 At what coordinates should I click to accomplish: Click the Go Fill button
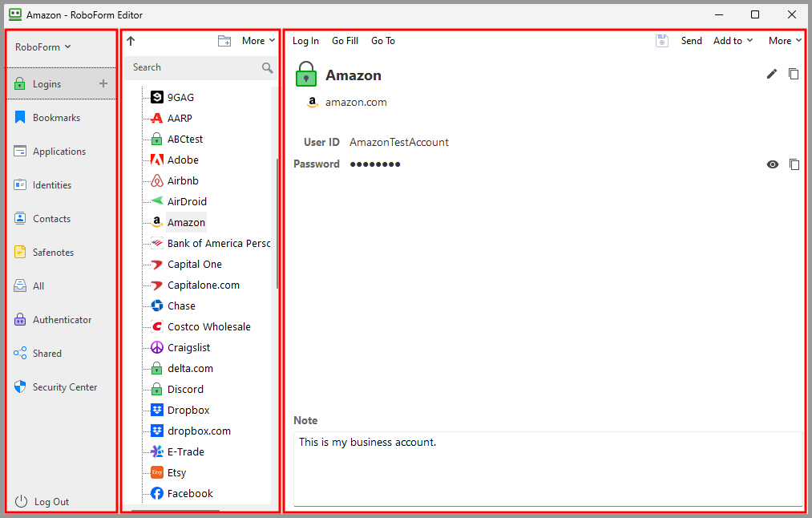(x=345, y=41)
